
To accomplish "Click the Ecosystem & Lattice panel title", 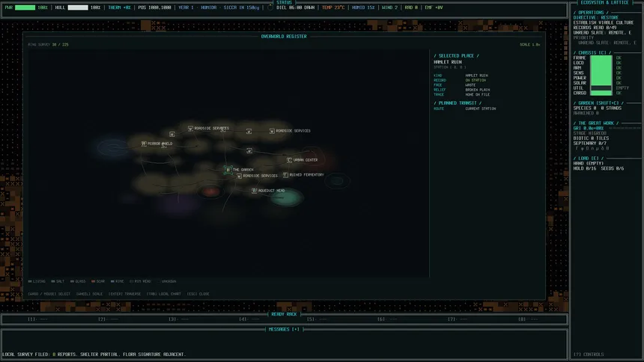I will pyautogui.click(x=604, y=2).
